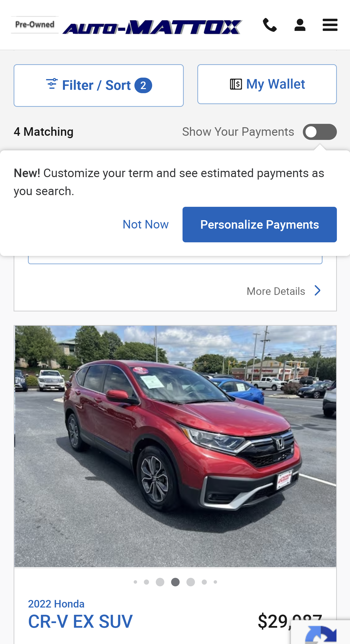
Task: Click the More Details chevron arrow
Action: click(317, 291)
